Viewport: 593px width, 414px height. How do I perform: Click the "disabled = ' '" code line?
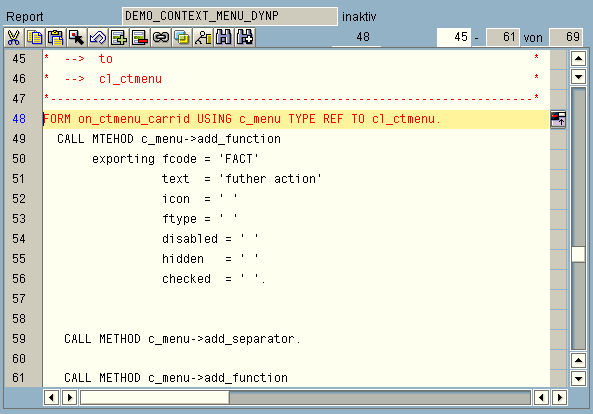click(x=211, y=239)
